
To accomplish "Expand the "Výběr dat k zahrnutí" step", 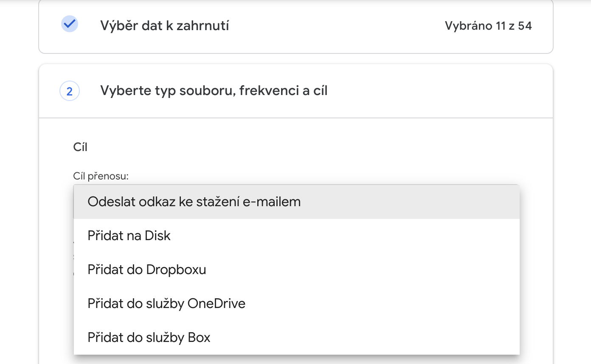I will click(165, 26).
